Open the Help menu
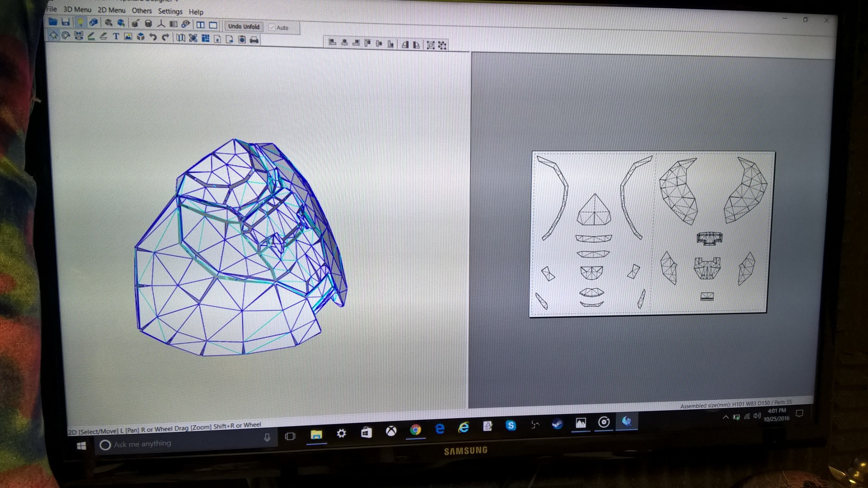Screen dimensions: 868x488 point(196,12)
